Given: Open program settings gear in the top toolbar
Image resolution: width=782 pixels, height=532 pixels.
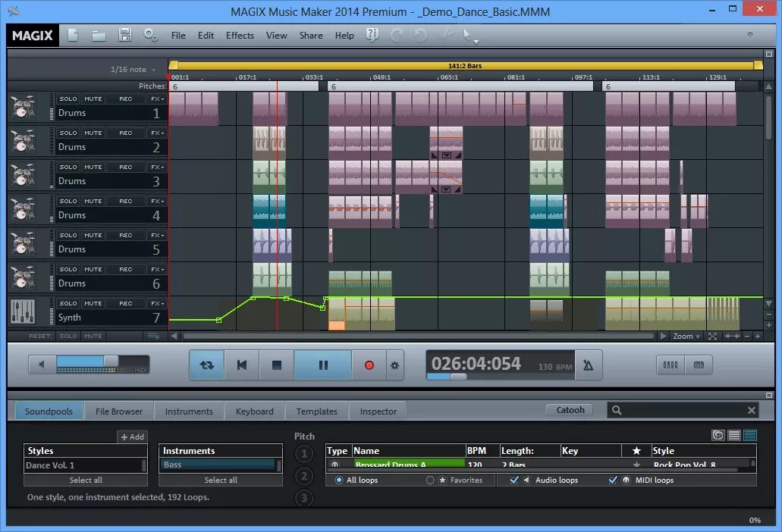Looking at the screenshot, I should point(150,35).
